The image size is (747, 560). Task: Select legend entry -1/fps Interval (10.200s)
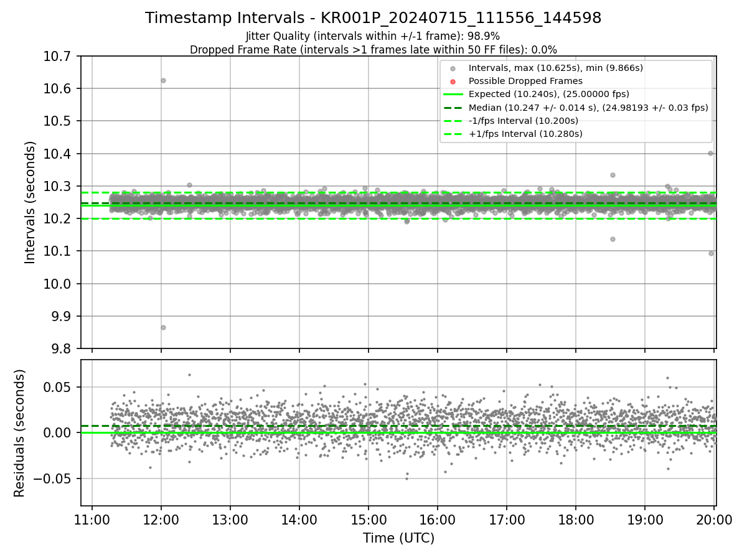524,121
